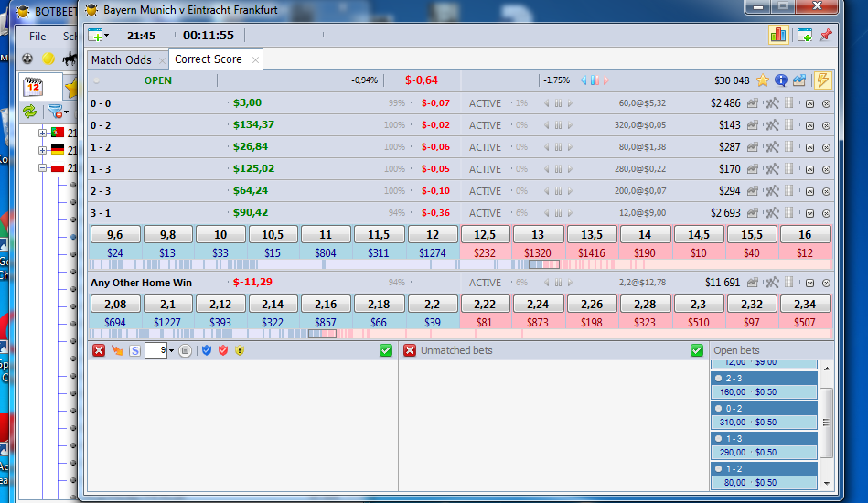This screenshot has height=503, width=868.
Task: Expand the Portugal flag tree node in BOTBEET
Action: 42,133
